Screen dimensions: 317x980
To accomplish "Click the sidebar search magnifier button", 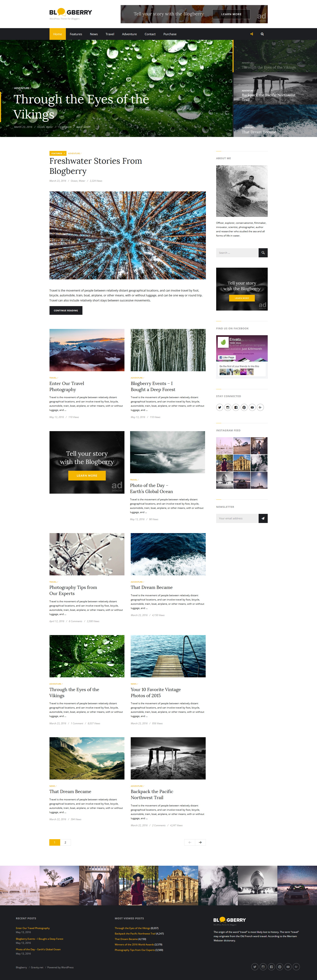I will click(x=263, y=253).
